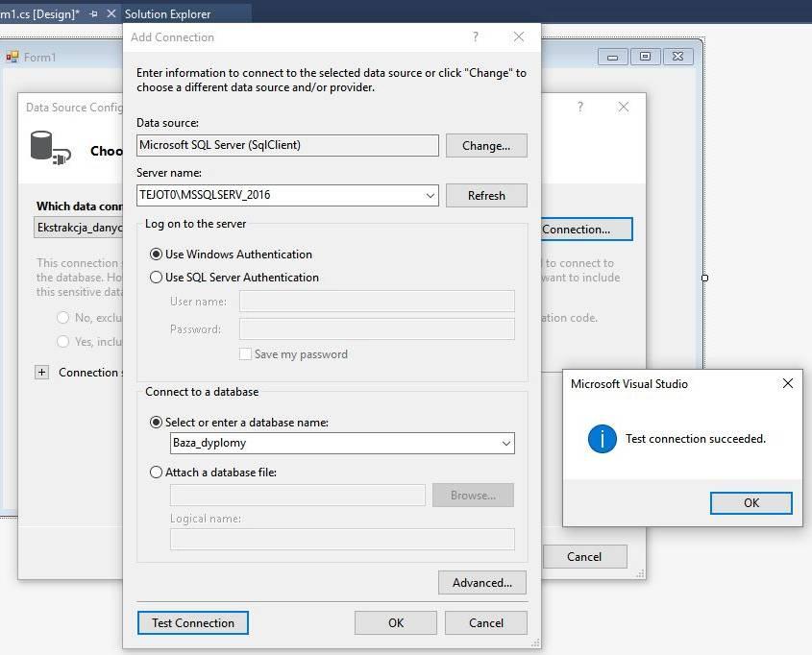Click the Password field

[377, 329]
